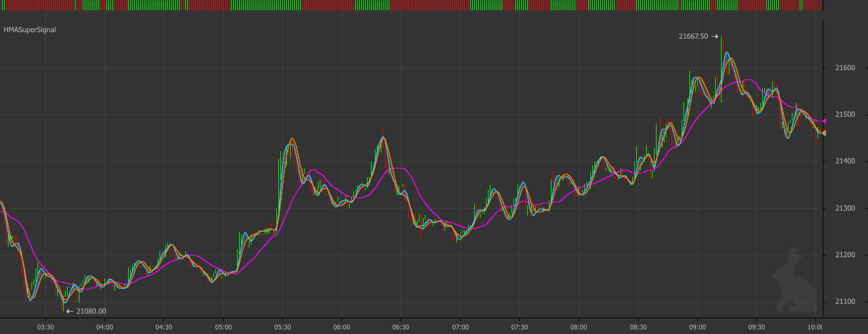Click the 08:00 time axis label
Screen dimensions: 868x334
[578, 327]
